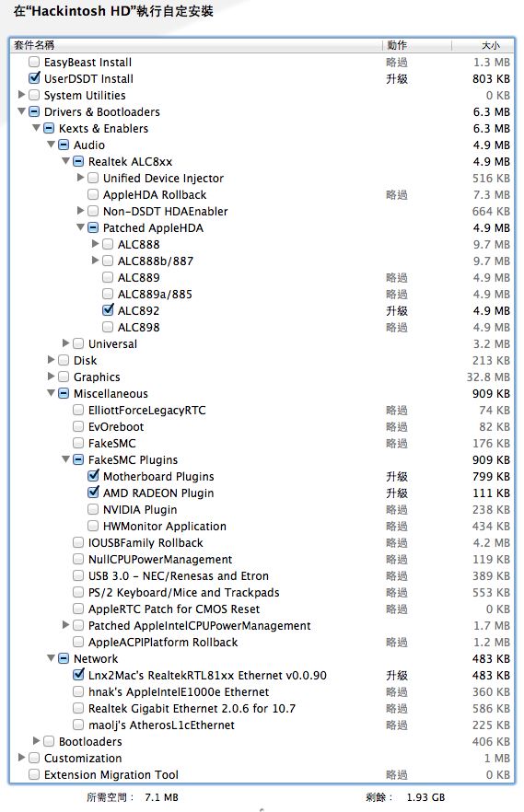The height and width of the screenshot is (812, 524).
Task: Tick IOUSBFamily Rollback checkbox
Action: [78, 543]
